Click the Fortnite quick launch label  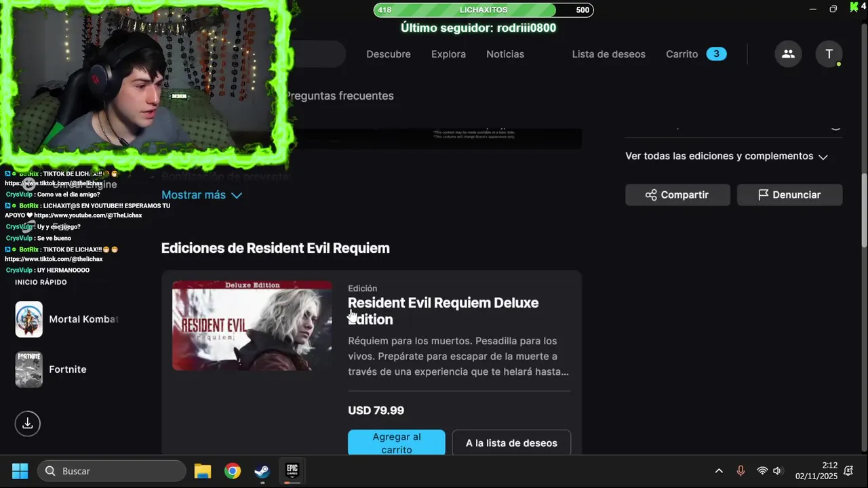click(x=68, y=369)
